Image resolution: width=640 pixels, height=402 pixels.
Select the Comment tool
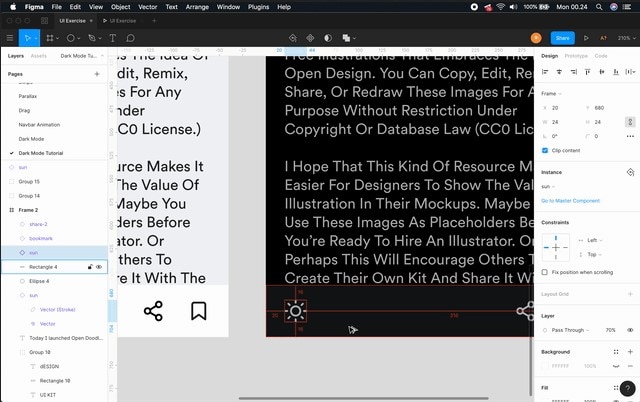tap(130, 38)
